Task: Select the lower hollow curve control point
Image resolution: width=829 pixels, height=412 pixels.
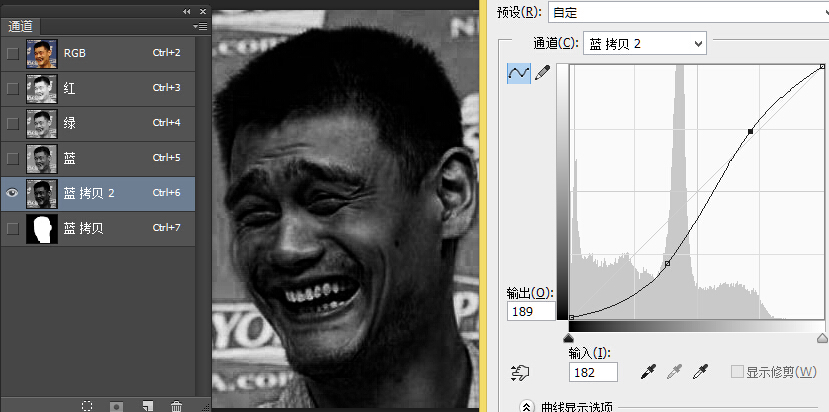Action: tap(667, 263)
